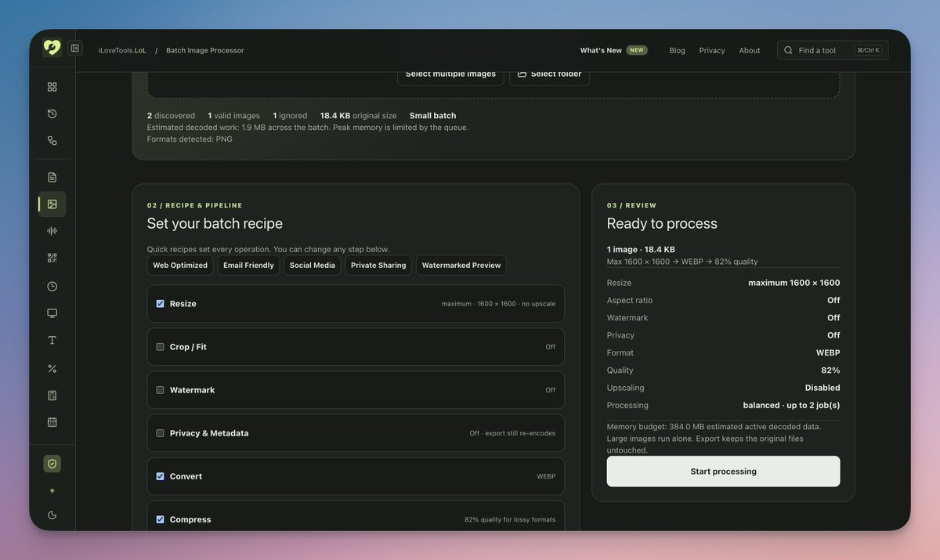The height and width of the screenshot is (560, 940).
Task: Click 'Formats detected: PNG' text
Action: tap(190, 139)
